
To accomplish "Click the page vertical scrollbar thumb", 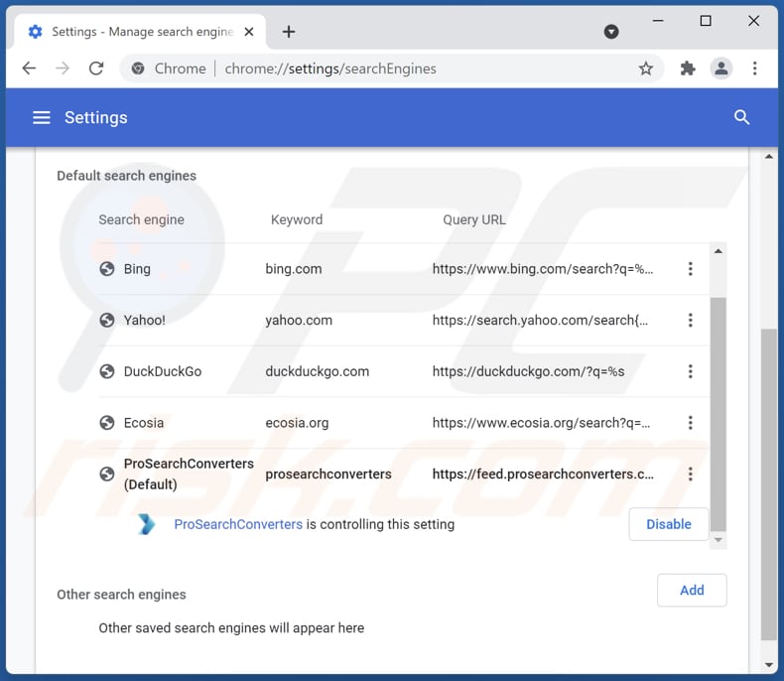I will coord(768,484).
